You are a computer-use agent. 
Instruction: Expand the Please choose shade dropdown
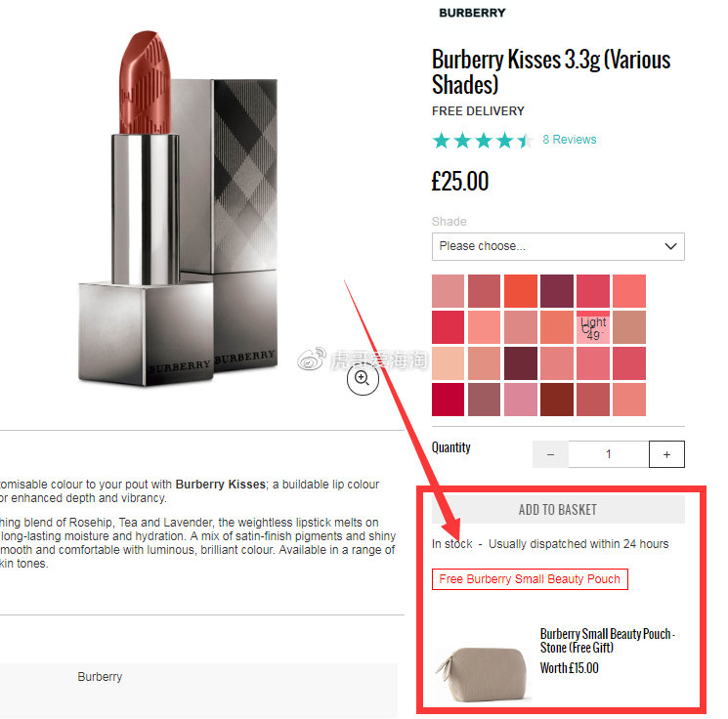point(558,246)
